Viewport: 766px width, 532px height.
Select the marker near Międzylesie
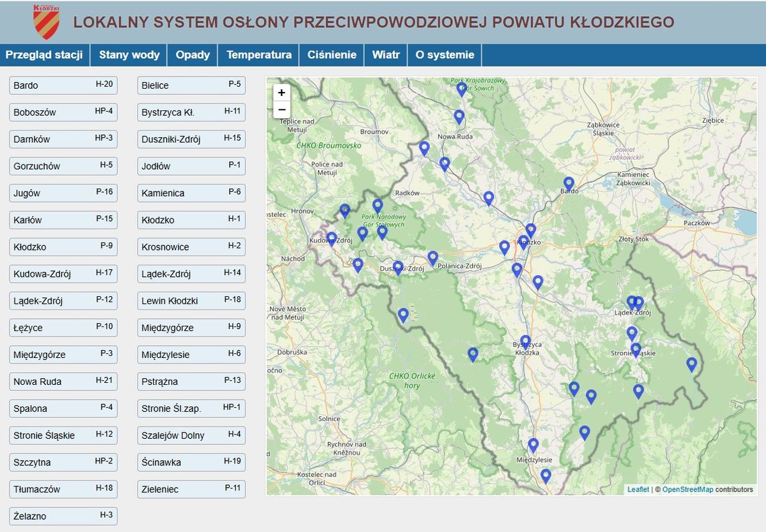[x=534, y=444]
